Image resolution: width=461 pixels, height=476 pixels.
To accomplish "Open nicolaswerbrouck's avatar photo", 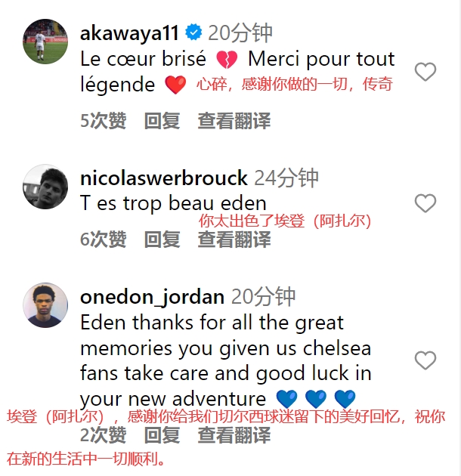I will pos(45,187).
